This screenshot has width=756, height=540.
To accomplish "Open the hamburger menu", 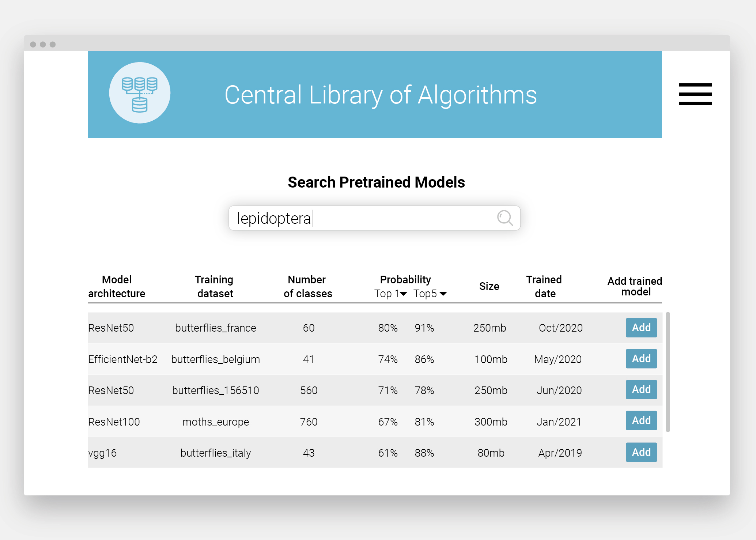I will pos(695,94).
